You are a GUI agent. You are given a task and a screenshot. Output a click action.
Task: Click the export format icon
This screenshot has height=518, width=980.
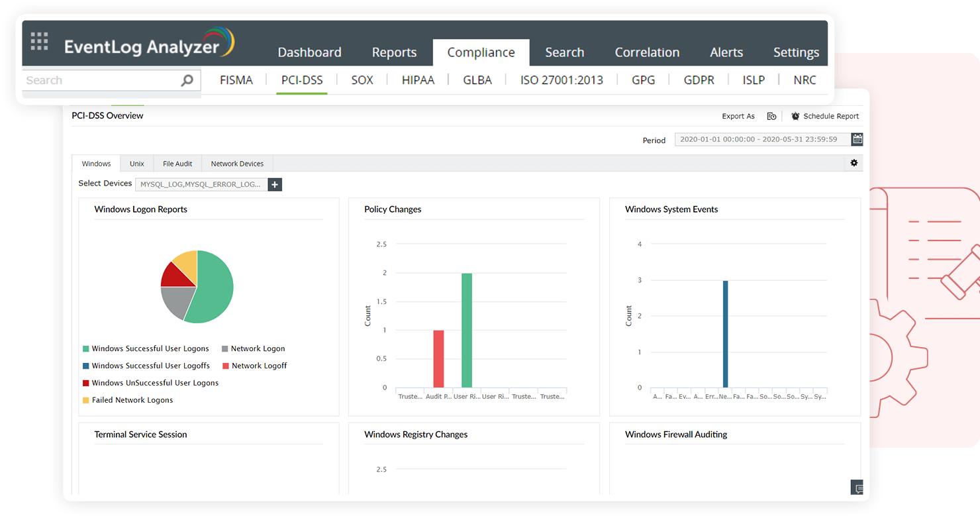click(x=771, y=116)
